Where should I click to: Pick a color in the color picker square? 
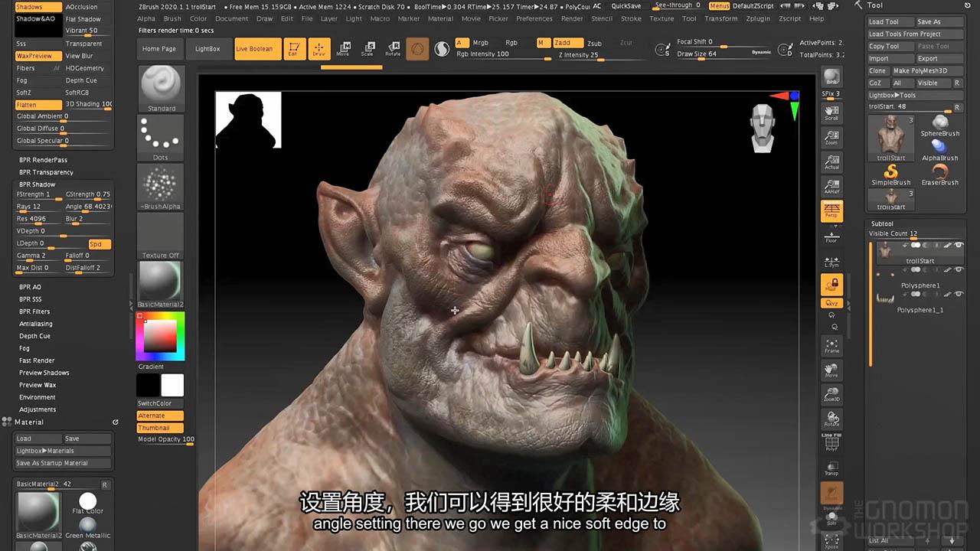click(160, 335)
